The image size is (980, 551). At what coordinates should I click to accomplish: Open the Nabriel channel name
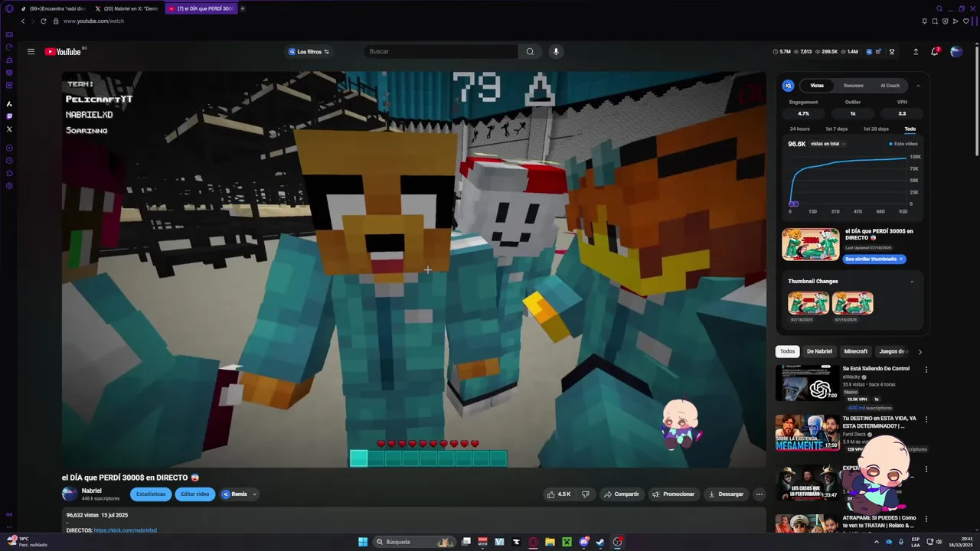[x=91, y=491]
